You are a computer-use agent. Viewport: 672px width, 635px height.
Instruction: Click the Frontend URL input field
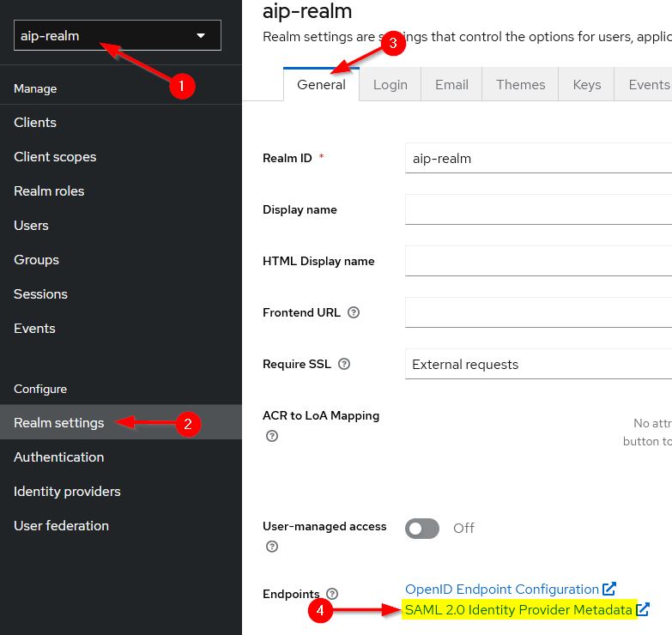click(x=537, y=312)
